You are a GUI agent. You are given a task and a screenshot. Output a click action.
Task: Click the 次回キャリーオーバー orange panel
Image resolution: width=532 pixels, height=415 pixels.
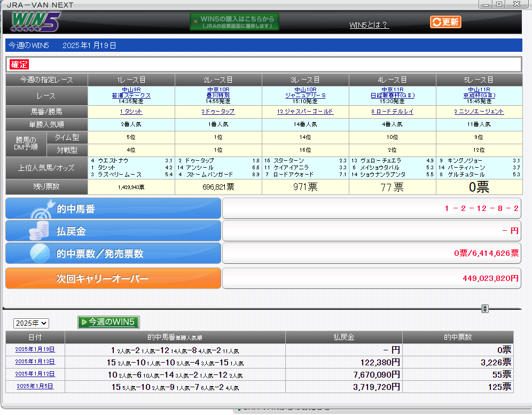click(x=113, y=278)
